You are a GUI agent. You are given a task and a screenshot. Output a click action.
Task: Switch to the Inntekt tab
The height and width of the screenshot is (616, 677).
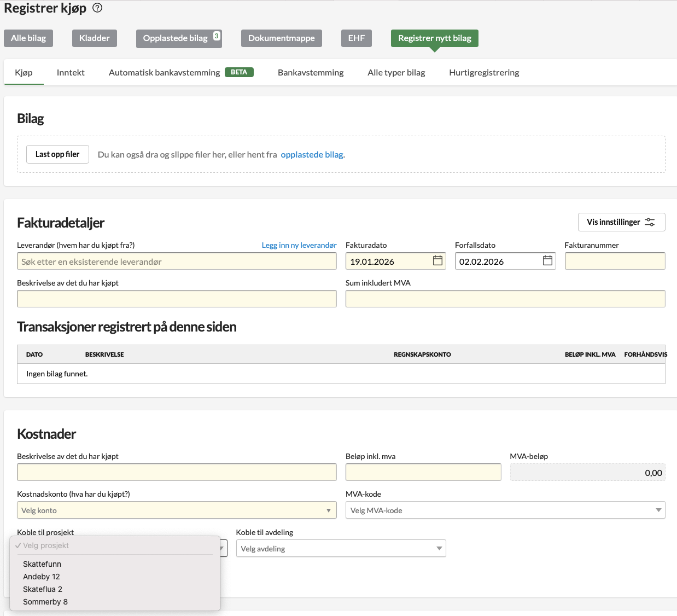(x=71, y=73)
